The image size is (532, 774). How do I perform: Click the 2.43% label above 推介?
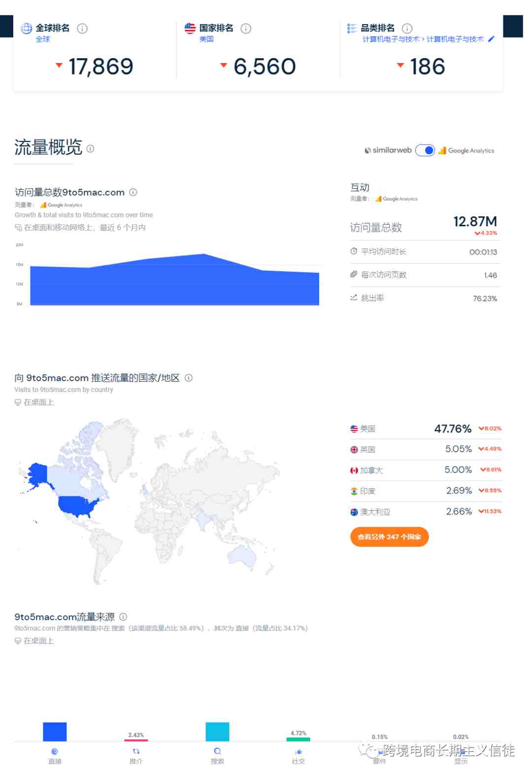(136, 735)
